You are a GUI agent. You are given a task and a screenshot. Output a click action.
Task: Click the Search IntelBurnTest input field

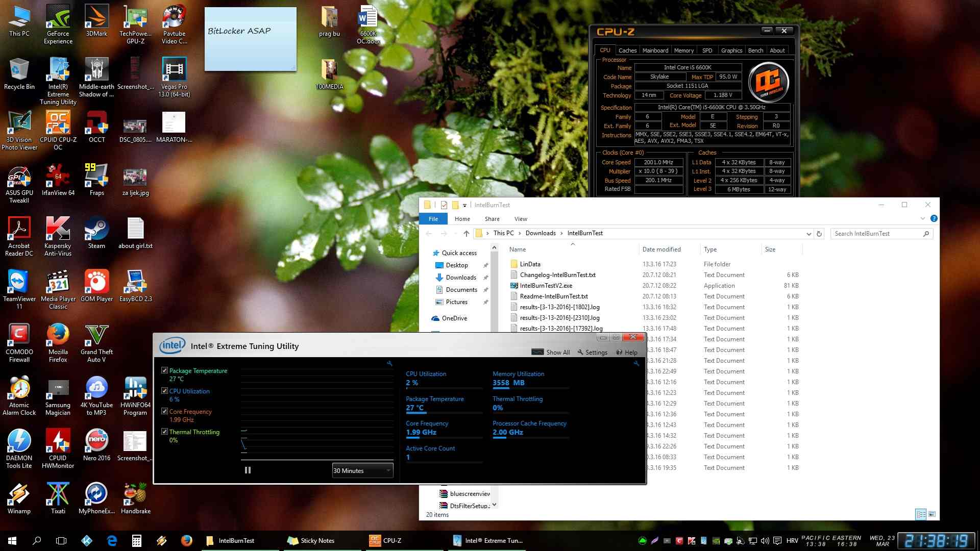pos(877,234)
